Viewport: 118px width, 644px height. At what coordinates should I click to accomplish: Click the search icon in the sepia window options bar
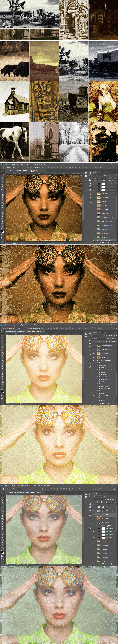(111, 168)
